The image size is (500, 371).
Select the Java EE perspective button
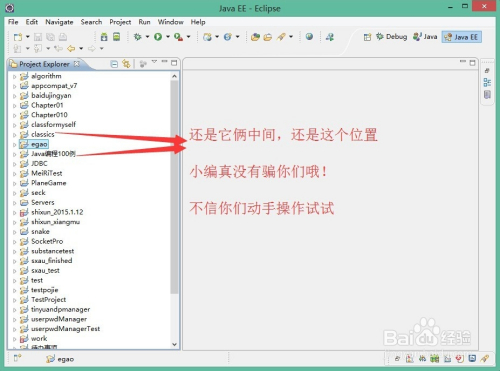click(462, 37)
